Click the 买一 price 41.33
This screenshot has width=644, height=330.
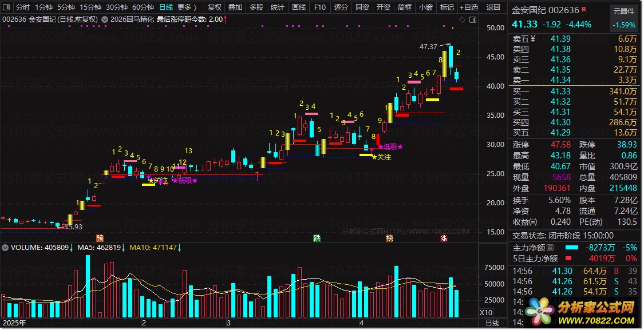coord(560,92)
